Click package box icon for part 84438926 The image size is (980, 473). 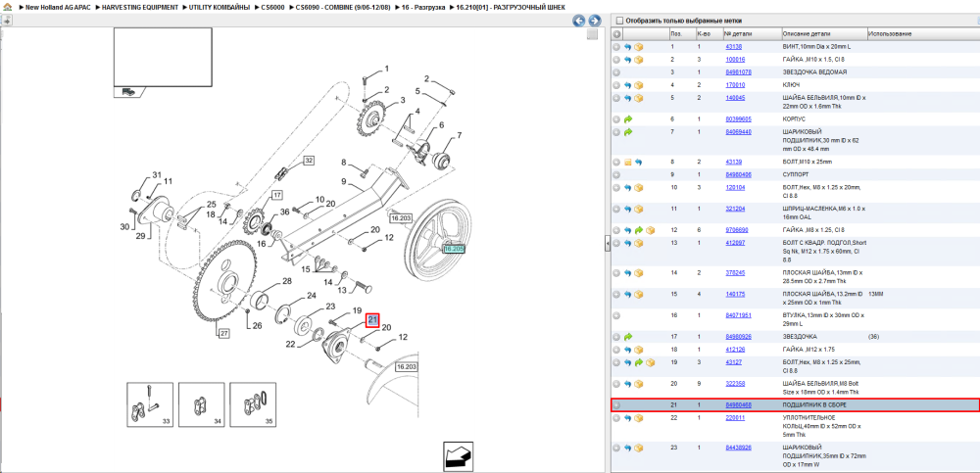pos(639,448)
